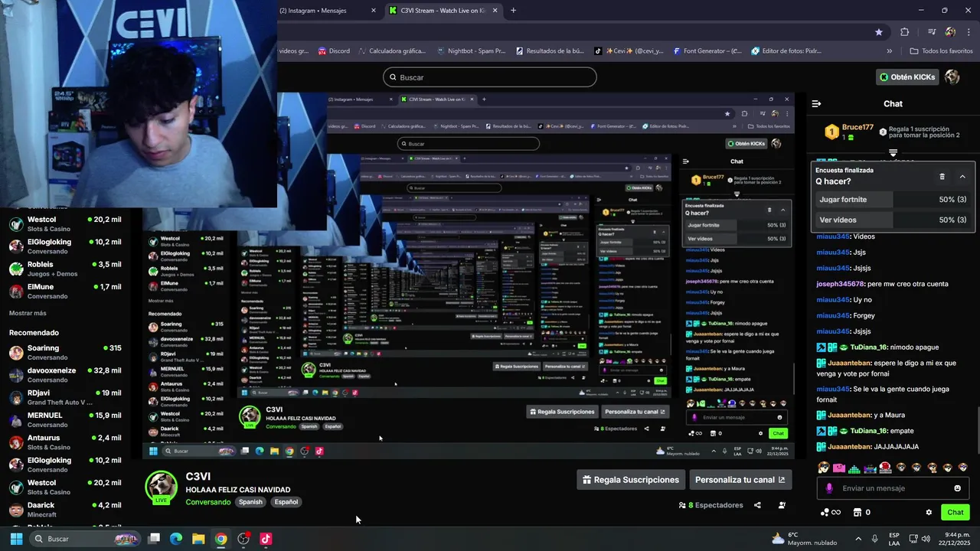Click the joseph345678 chat username
The height and width of the screenshot is (551, 980).
click(x=840, y=284)
